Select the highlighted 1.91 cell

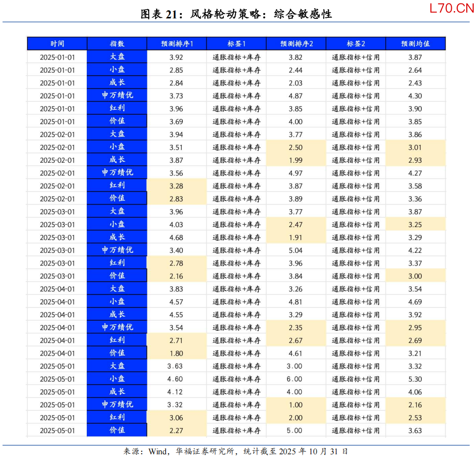[296, 237]
